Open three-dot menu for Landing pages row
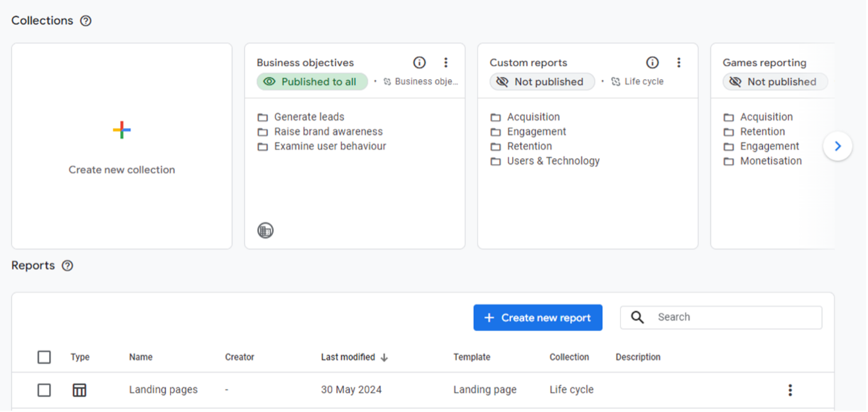Screen dimensions: 868x412 pyautogui.click(x=790, y=390)
